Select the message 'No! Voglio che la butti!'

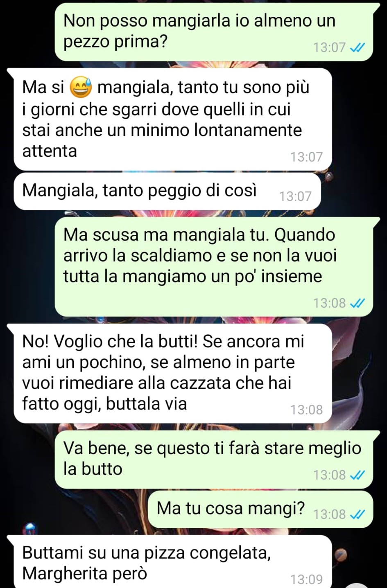173,373
